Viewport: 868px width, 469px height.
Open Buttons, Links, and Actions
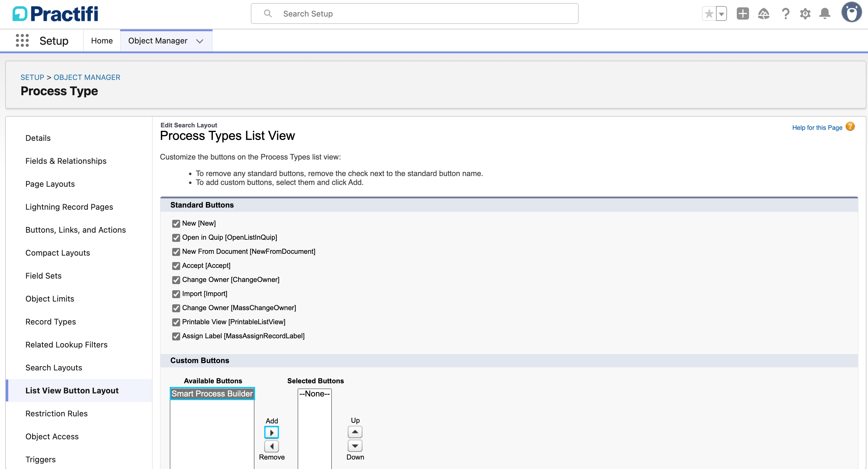click(x=76, y=230)
